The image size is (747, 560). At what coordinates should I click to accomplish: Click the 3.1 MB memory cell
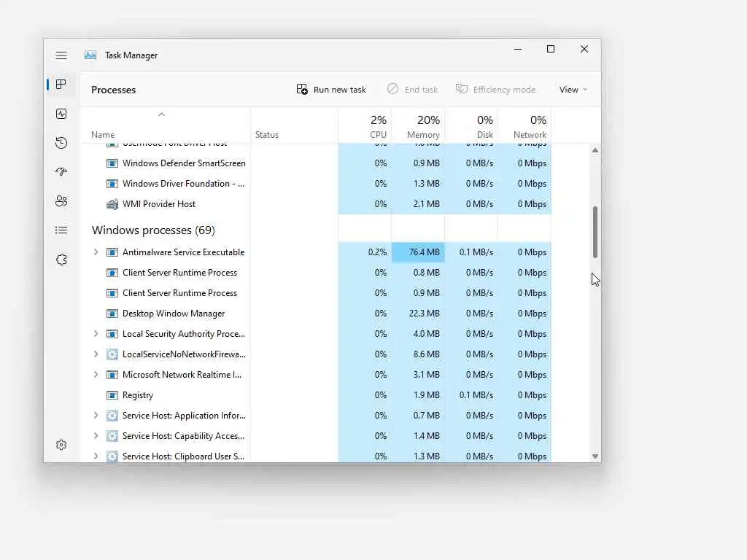coord(418,375)
